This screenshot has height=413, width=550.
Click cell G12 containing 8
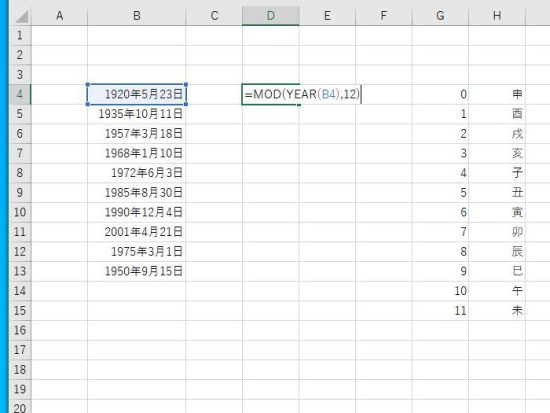[440, 251]
